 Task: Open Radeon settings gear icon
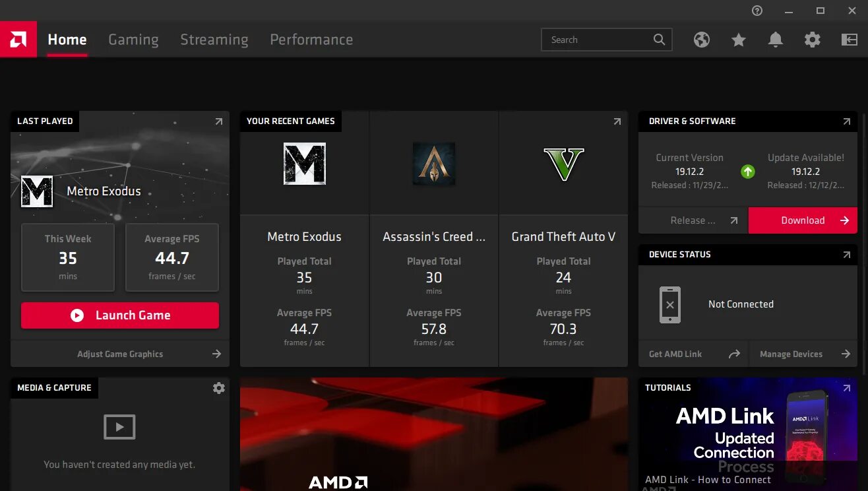pos(812,40)
